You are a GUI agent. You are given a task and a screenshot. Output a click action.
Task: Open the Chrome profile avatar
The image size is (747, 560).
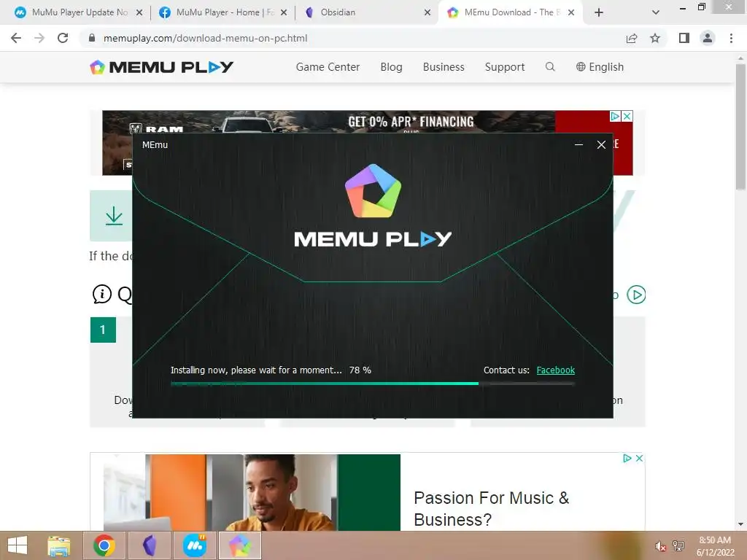click(x=708, y=38)
